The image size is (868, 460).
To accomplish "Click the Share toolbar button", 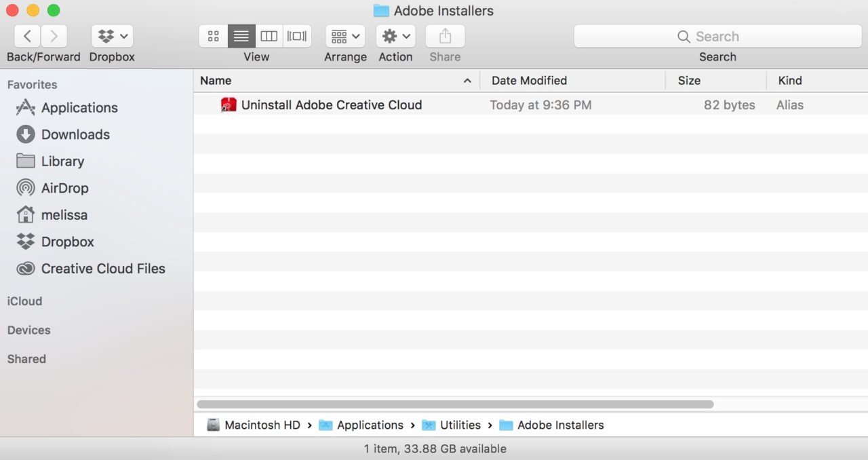I will click(x=445, y=36).
